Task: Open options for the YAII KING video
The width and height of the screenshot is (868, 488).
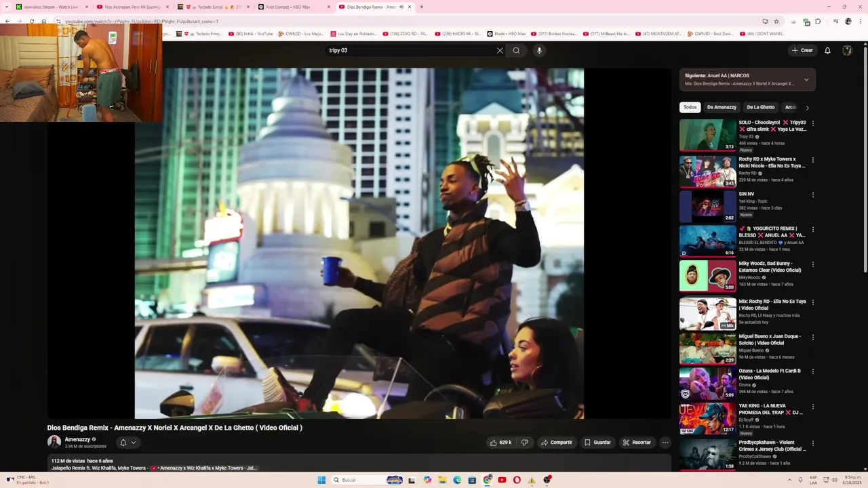Action: [812, 407]
